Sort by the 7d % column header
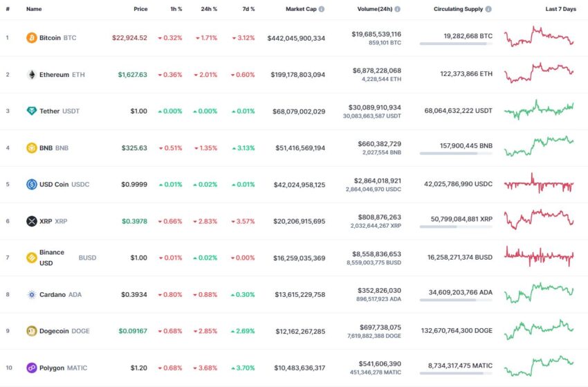588x387 pixels. click(248, 9)
